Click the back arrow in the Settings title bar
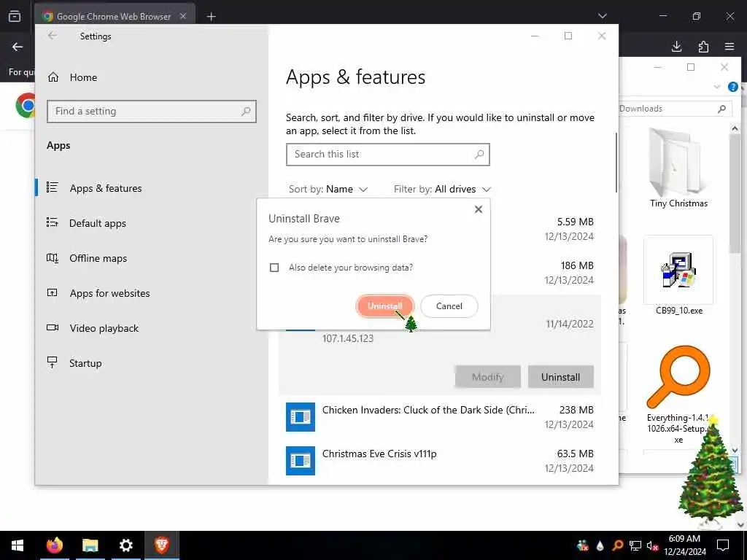747x560 pixels. (x=52, y=36)
